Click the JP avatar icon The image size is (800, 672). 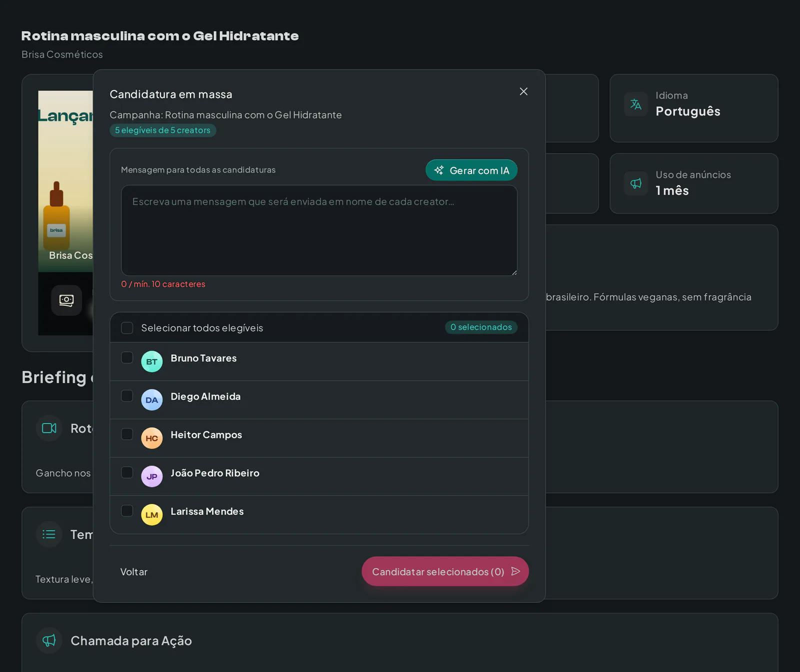152,477
